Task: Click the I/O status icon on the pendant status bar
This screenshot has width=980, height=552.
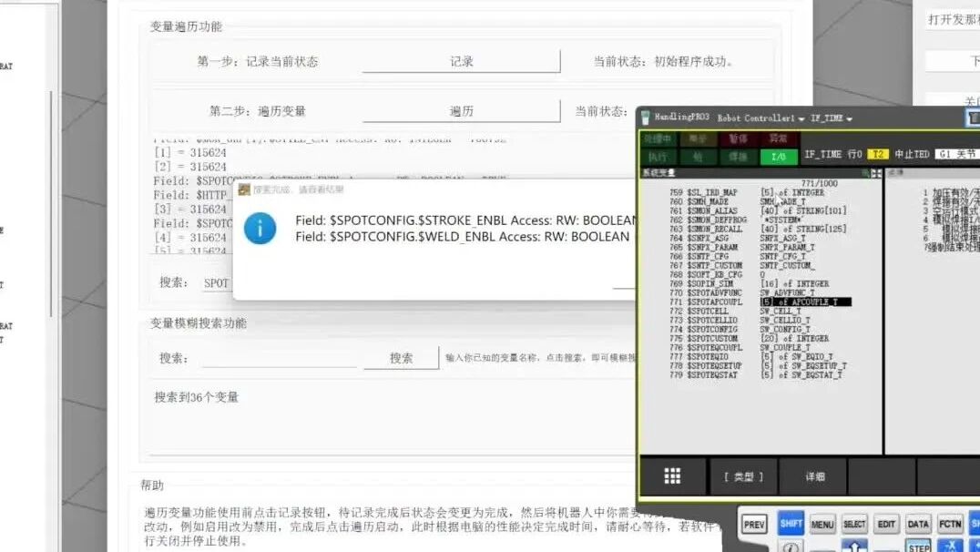Action: (779, 155)
